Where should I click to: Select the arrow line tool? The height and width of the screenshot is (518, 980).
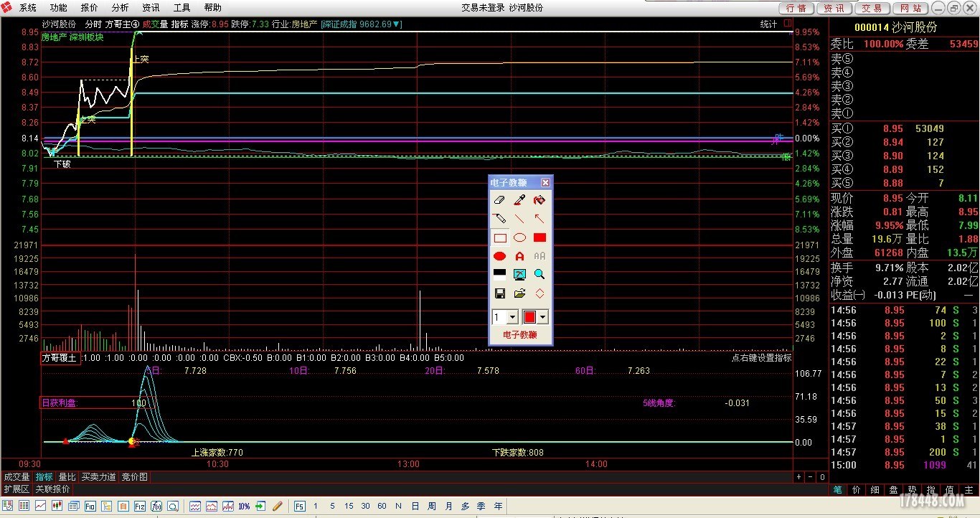pos(540,219)
